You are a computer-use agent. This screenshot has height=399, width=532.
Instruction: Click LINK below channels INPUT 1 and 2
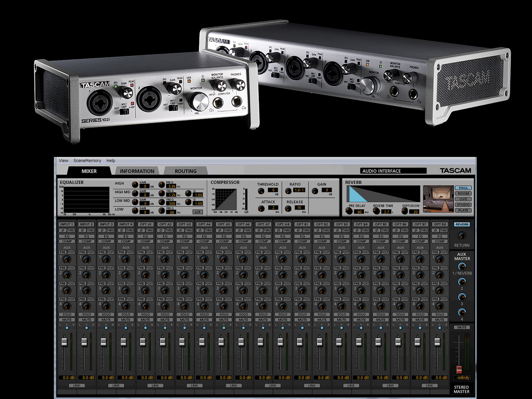coord(77,386)
